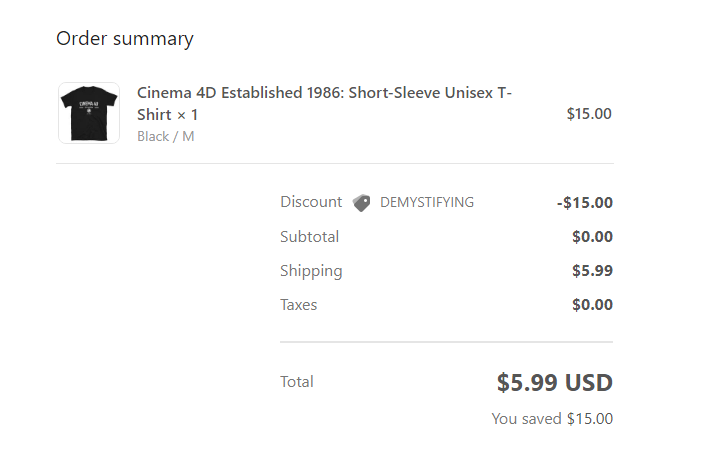The height and width of the screenshot is (471, 705).
Task: Click the $15.00 product price
Action: [x=589, y=114]
